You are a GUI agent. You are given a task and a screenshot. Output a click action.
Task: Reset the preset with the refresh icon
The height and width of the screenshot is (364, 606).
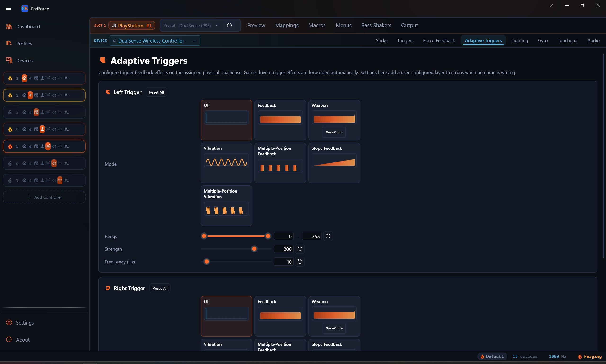click(229, 25)
